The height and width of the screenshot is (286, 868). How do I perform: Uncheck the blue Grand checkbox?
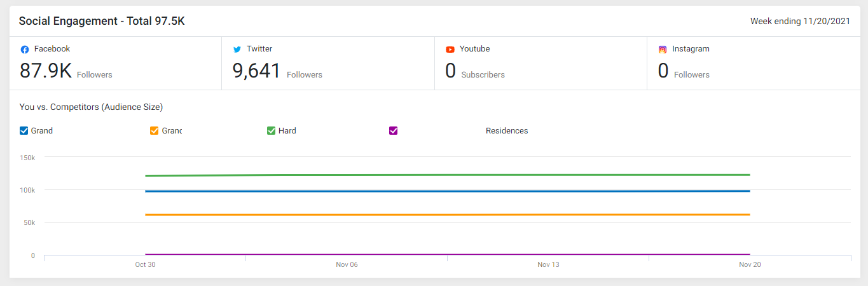pos(24,131)
